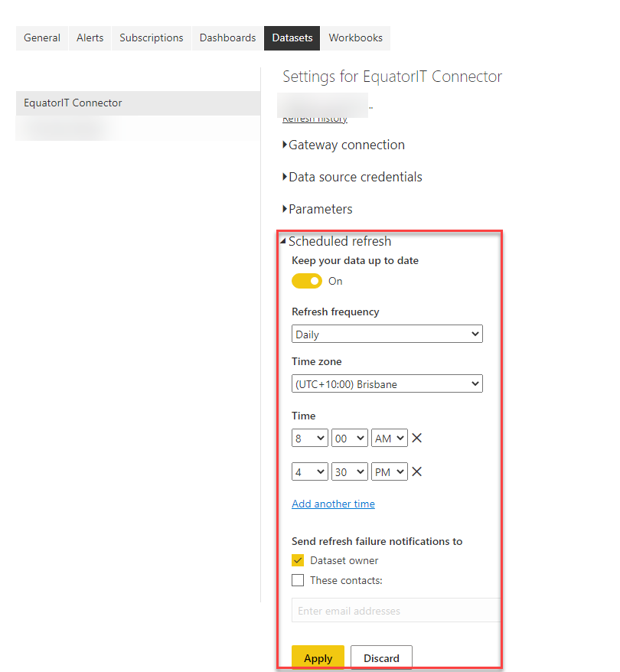
Task: Delete the 4:30 PM refresh time
Action: 417,472
